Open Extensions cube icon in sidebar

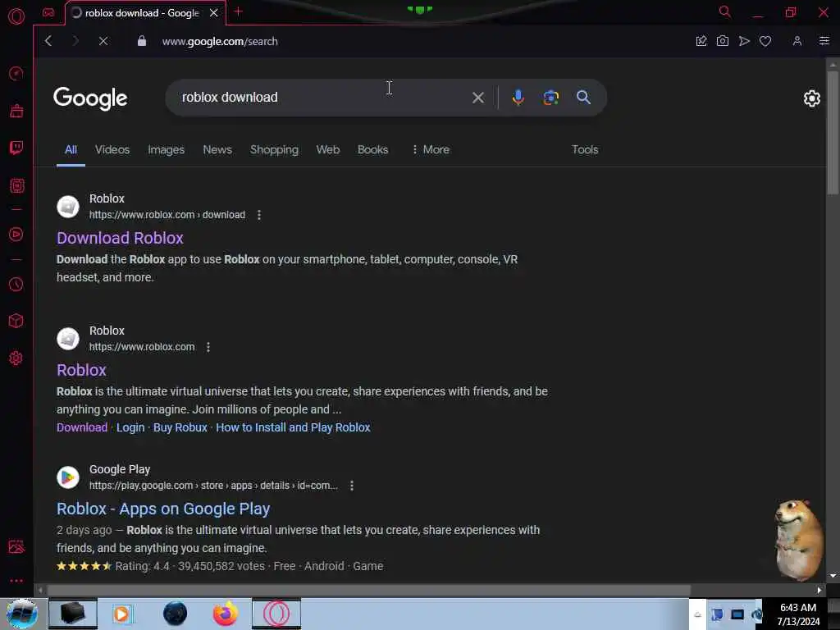[x=16, y=321]
